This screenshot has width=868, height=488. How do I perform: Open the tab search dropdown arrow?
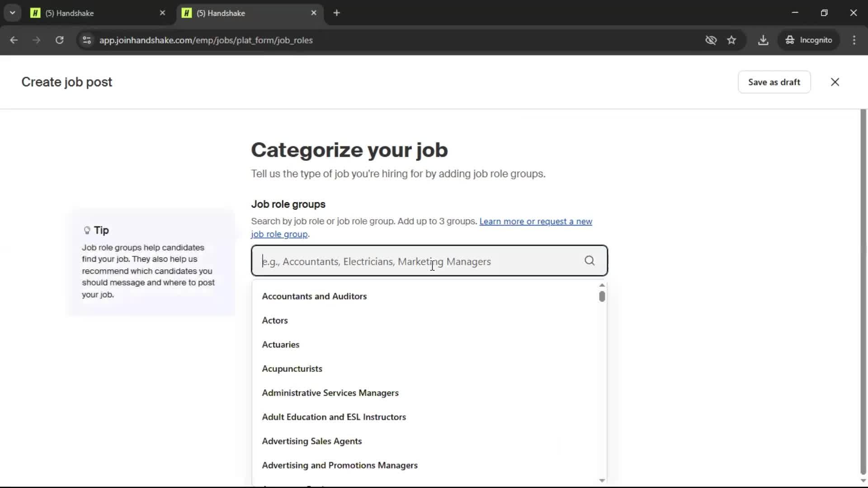13,13
